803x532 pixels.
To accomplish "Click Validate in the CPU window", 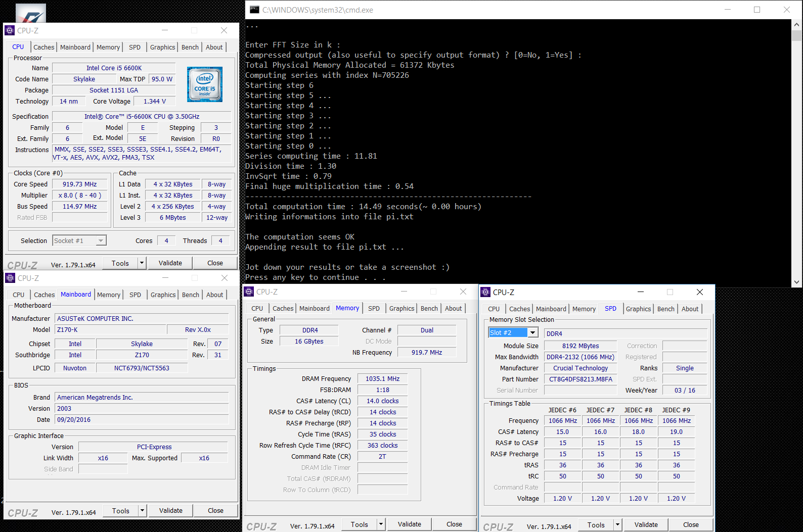I will (170, 263).
